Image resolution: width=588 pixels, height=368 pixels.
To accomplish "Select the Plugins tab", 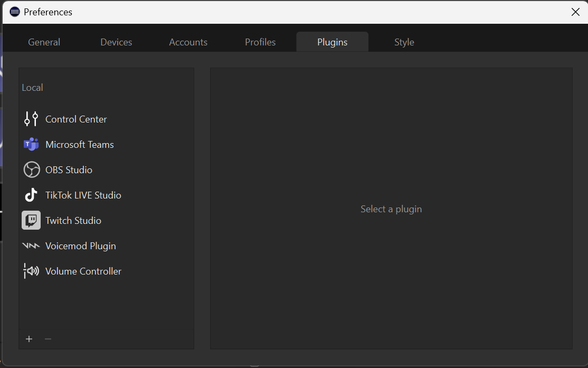I will (x=332, y=42).
